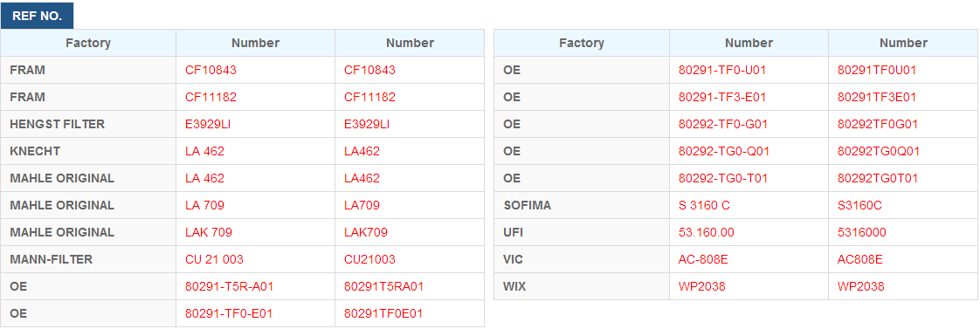Click OE number 80291-T5R-A01
Viewport: 980px width, 329px height.
230,286
